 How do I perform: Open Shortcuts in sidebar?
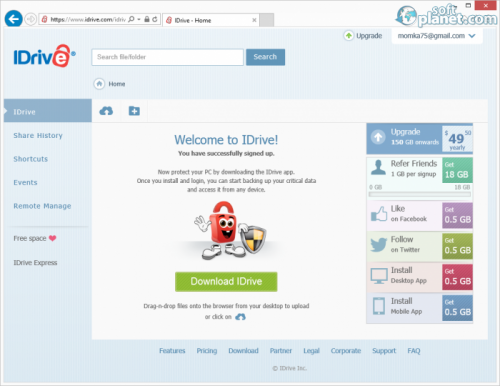31,159
